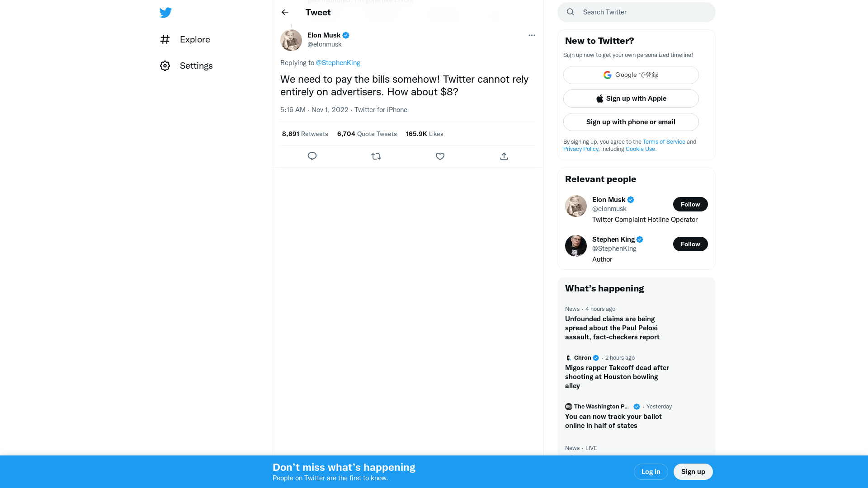Screen dimensions: 868x488
Task: Like the tweet with the heart icon
Action: pos(440,156)
